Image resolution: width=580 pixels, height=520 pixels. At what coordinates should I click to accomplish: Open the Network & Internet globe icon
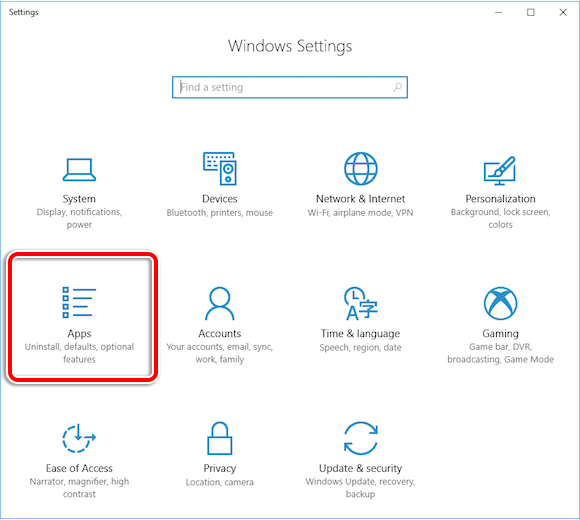[361, 168]
